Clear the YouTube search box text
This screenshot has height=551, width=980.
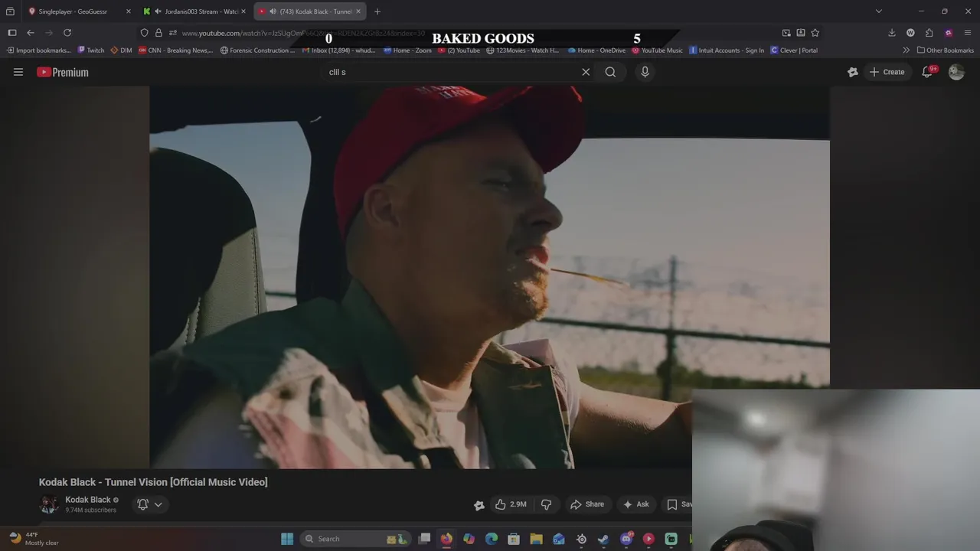[x=586, y=72]
